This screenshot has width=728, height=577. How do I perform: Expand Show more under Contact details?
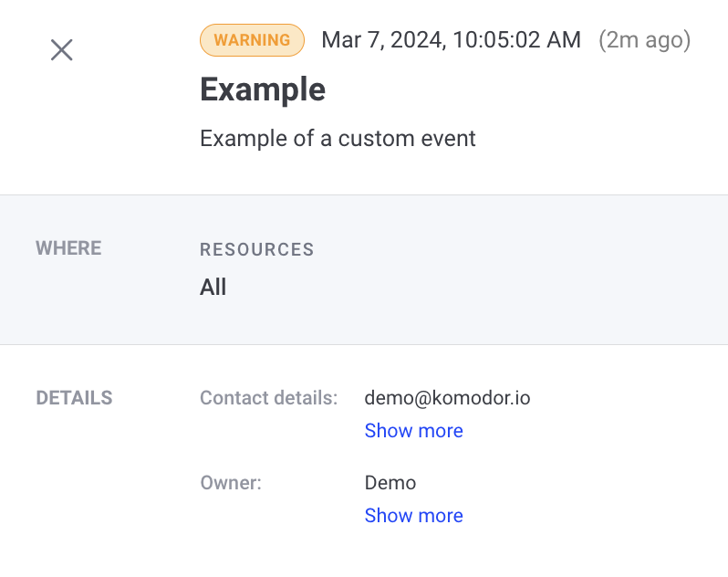coord(413,431)
